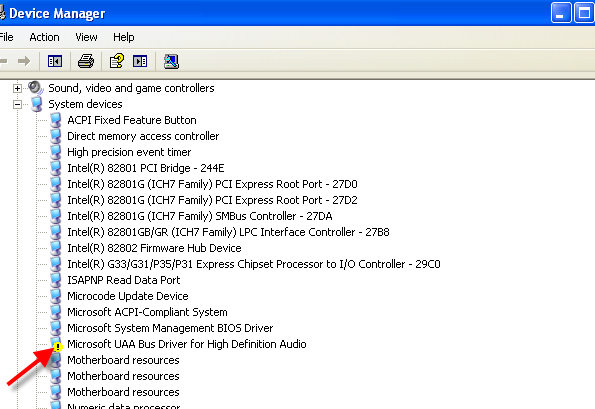595x409 pixels.
Task: Click icon beside SMBus Controller - 27DA
Action: 56,216
